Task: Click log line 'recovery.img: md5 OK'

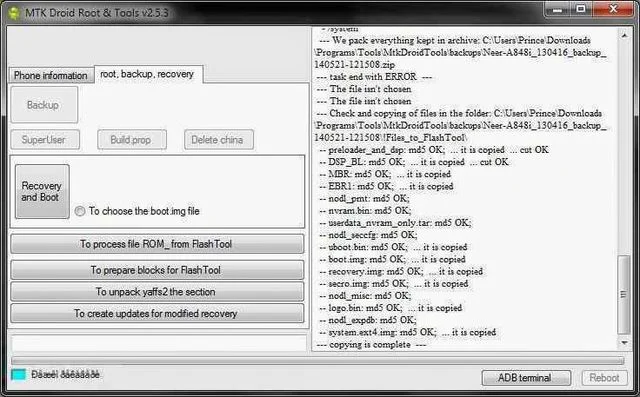Action: pyautogui.click(x=401, y=272)
